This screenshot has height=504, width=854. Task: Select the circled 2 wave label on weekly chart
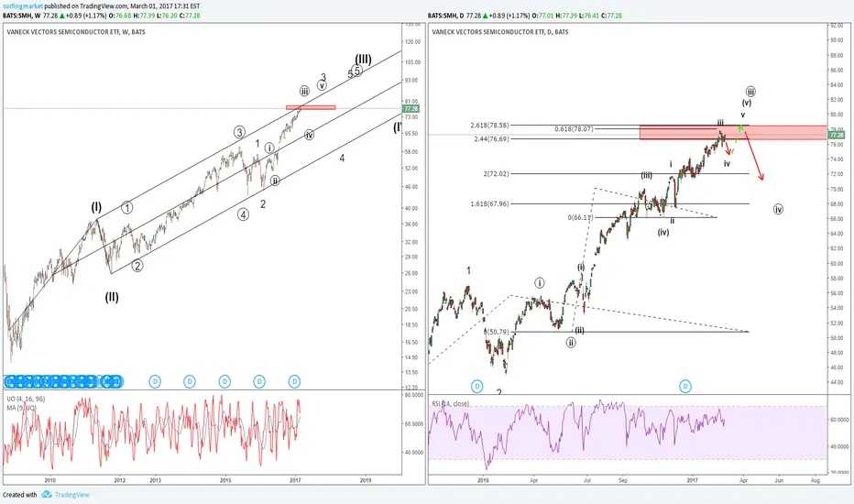pos(137,266)
